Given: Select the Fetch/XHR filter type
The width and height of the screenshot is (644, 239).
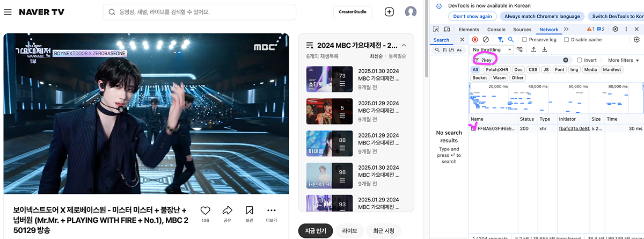Looking at the screenshot, I should (497, 70).
